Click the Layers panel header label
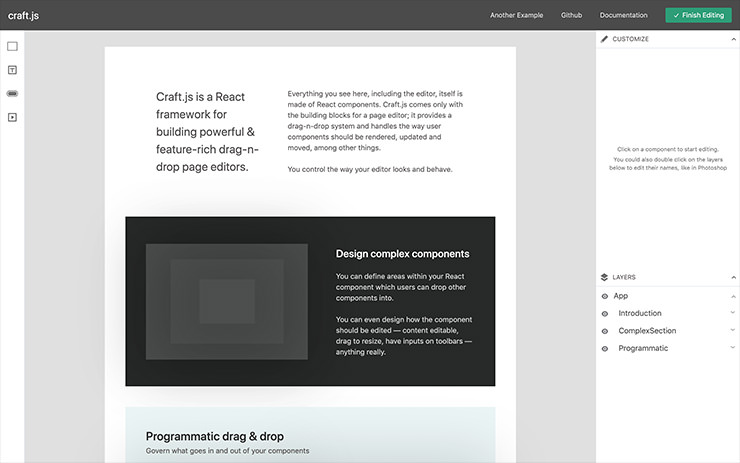Image resolution: width=740 pixels, height=463 pixels. [624, 277]
